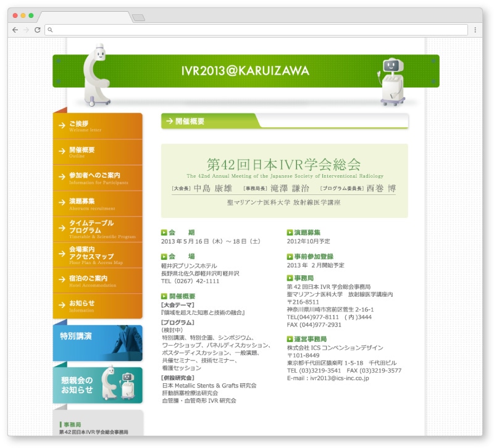Open the 開催概要 Outline menu item
This screenshot has width=494, height=448.
point(98,152)
